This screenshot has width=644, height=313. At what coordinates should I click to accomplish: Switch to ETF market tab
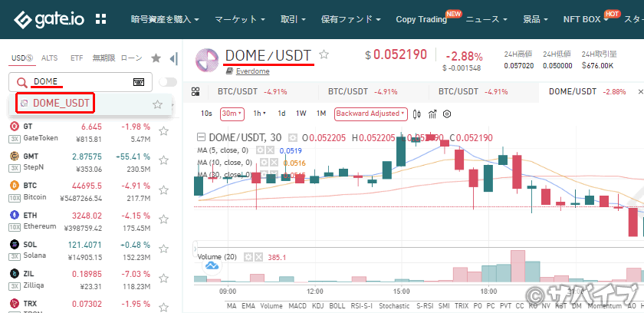77,58
